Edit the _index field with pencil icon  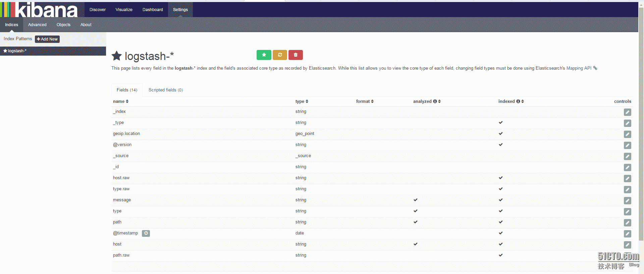pos(627,112)
